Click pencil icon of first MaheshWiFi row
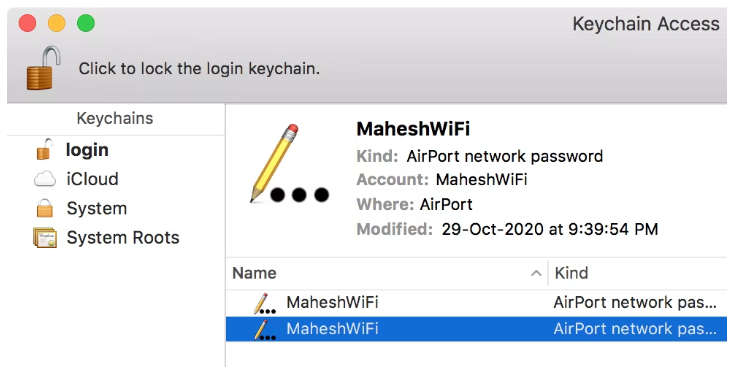This screenshot has width=732, height=383. (x=264, y=303)
